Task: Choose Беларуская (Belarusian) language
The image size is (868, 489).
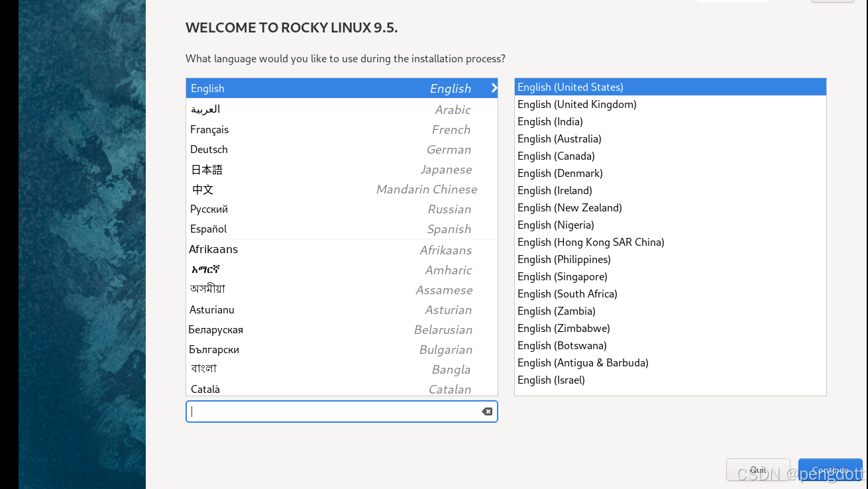Action: 342,329
